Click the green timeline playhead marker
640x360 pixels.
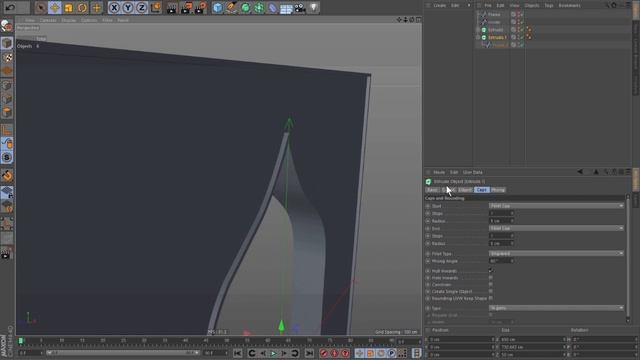tap(20, 340)
